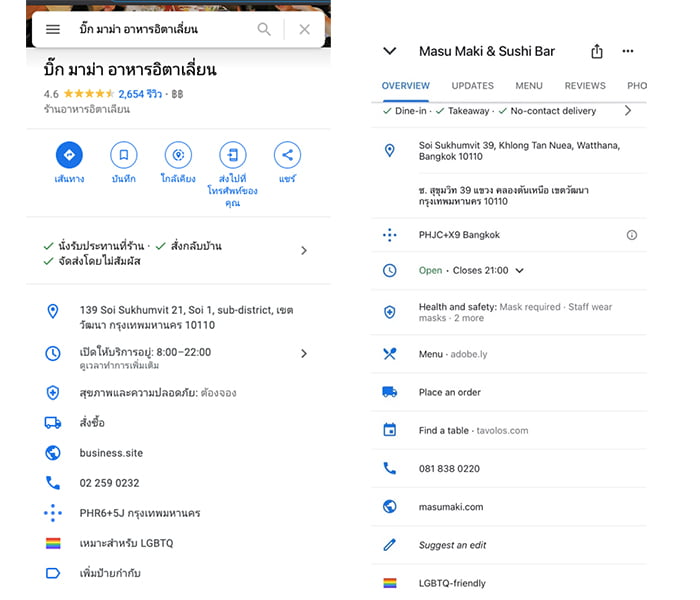Click plus code icon beside PHJC+X9 Bangkok
Screen dimensions: 700x600
tap(390, 235)
